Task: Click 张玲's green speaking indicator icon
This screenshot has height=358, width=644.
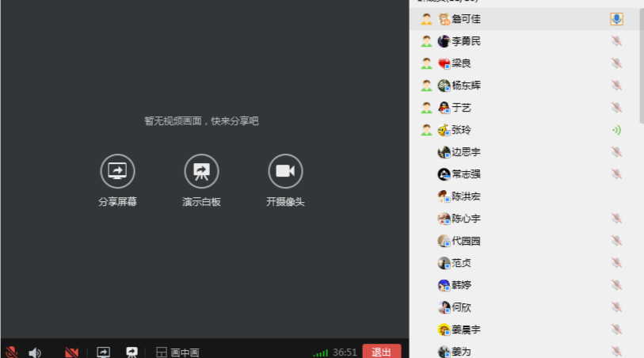Action: coord(616,130)
